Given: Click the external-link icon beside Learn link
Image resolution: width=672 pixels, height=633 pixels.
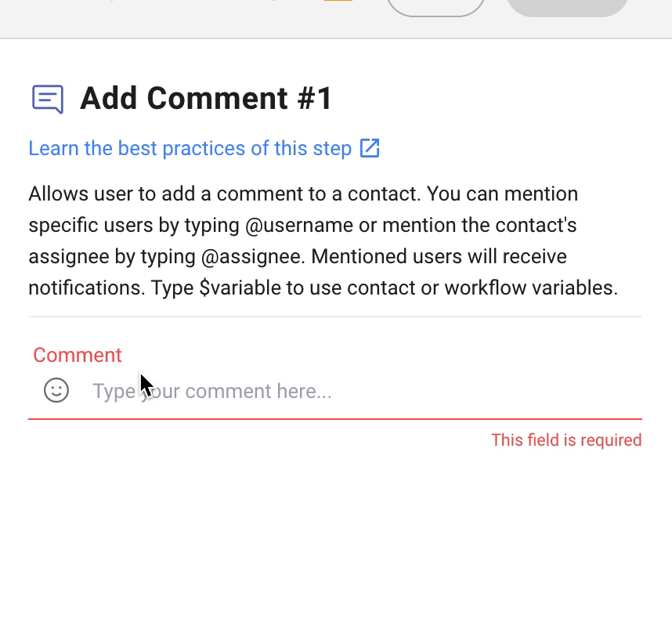Looking at the screenshot, I should (370, 148).
